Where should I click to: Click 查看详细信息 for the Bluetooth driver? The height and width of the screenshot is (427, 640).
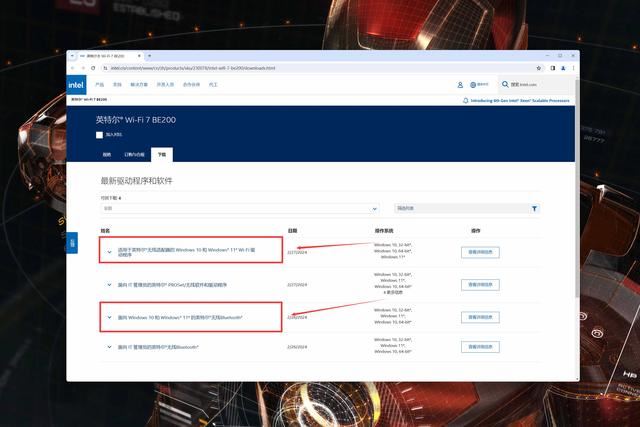(x=478, y=317)
